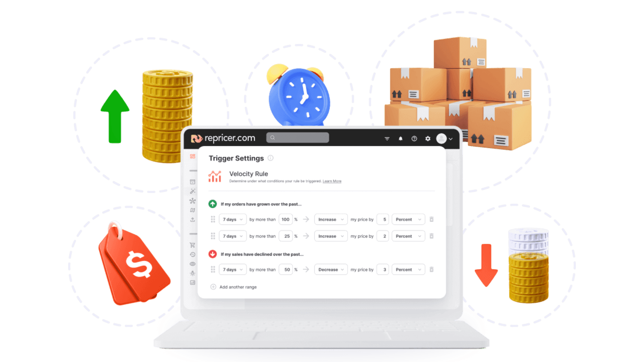Click the filter/funnel icon in toolbar
This screenshot has width=644, height=362.
pyautogui.click(x=385, y=139)
